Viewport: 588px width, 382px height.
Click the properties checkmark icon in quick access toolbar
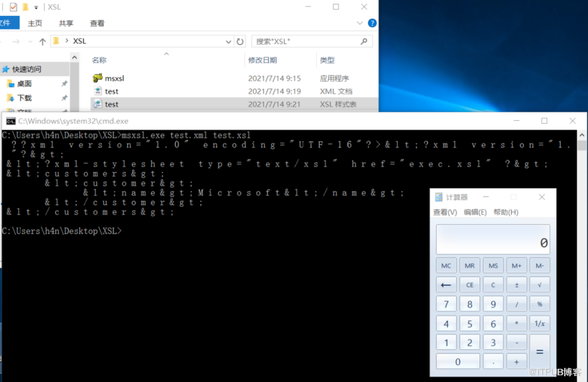(x=13, y=7)
